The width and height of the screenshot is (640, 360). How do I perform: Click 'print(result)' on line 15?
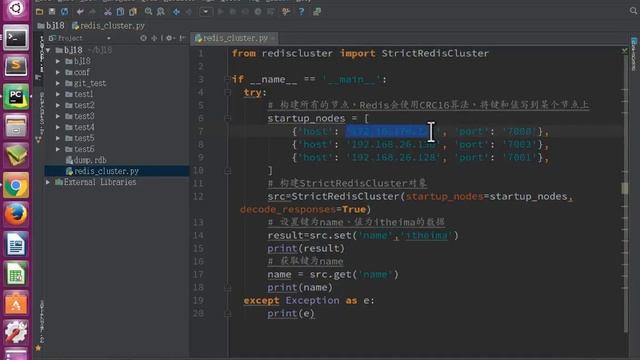pos(306,249)
